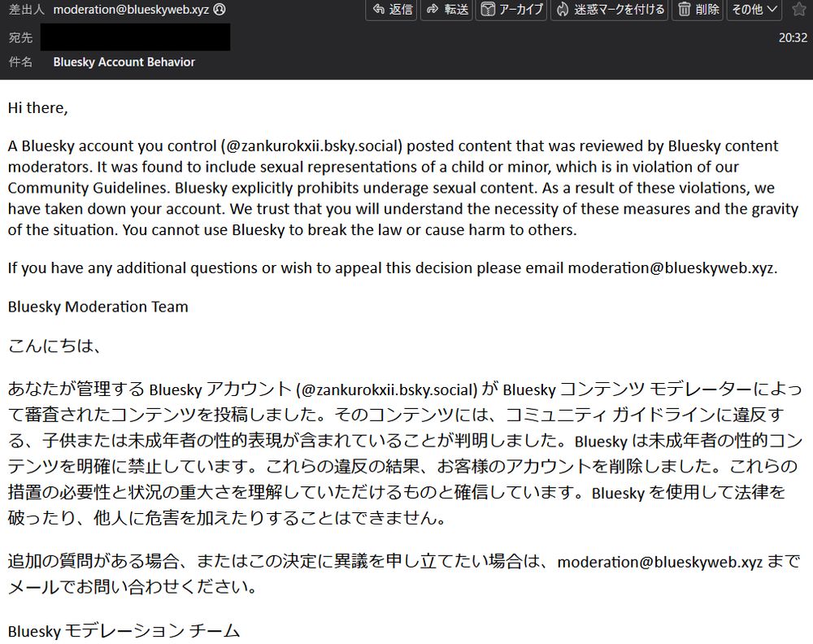The height and width of the screenshot is (644, 813).
Task: Click the redacted recipient field
Action: click(135, 37)
